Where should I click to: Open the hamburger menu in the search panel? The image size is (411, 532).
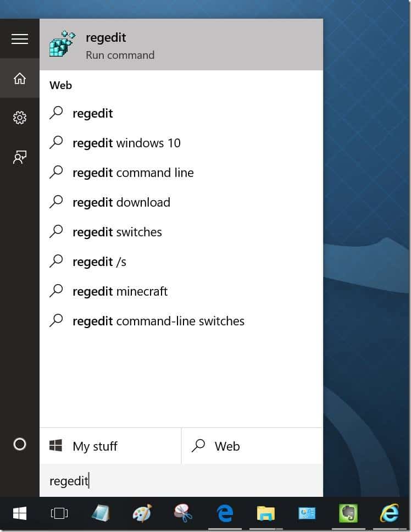(x=20, y=38)
